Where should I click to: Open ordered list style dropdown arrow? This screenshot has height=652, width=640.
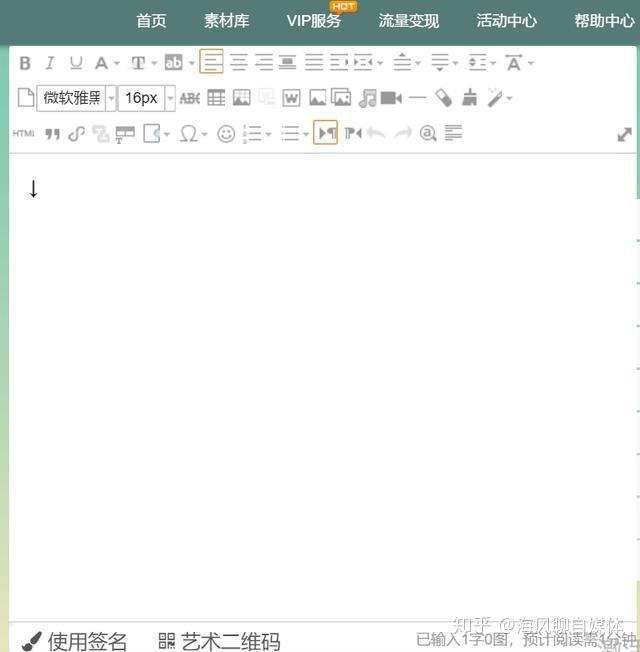(x=268, y=134)
